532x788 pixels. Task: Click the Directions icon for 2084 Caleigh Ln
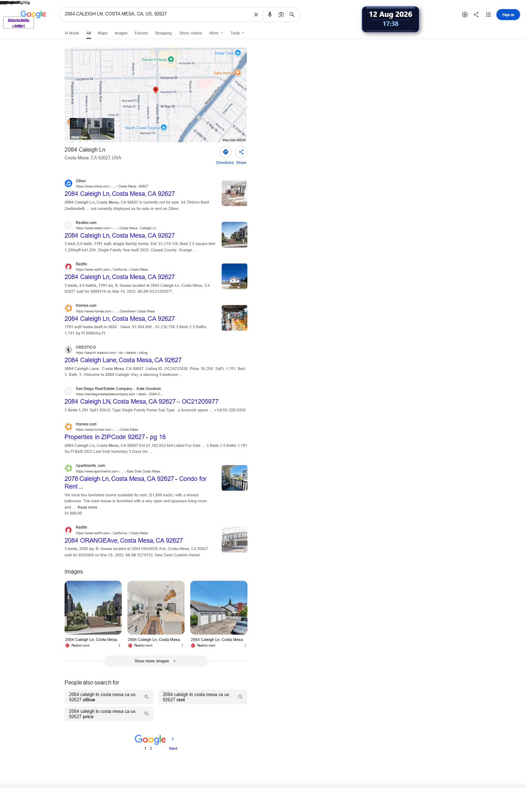[225, 152]
